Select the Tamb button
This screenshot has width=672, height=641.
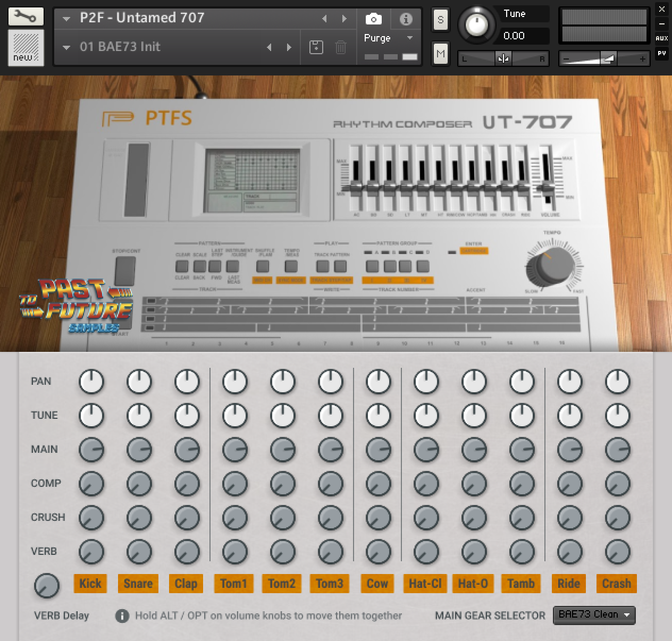(521, 583)
